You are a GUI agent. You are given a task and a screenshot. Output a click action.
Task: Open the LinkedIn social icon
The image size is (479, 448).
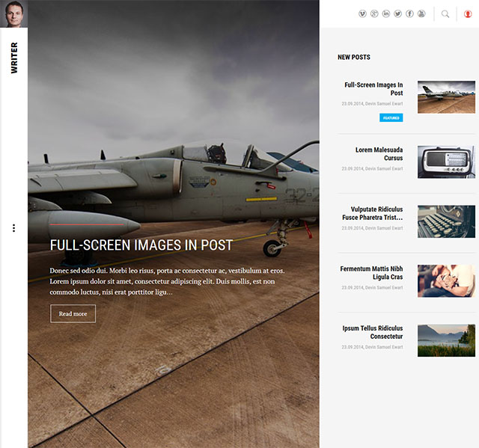coord(386,13)
